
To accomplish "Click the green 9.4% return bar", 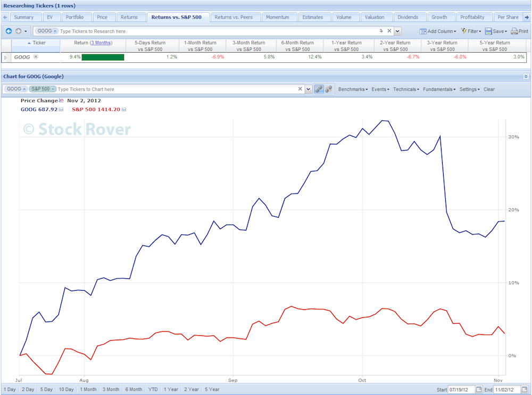I will click(x=103, y=57).
